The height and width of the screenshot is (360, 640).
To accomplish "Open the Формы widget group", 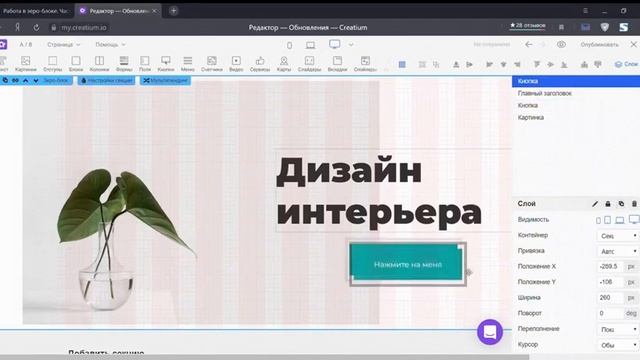I will point(124,64).
